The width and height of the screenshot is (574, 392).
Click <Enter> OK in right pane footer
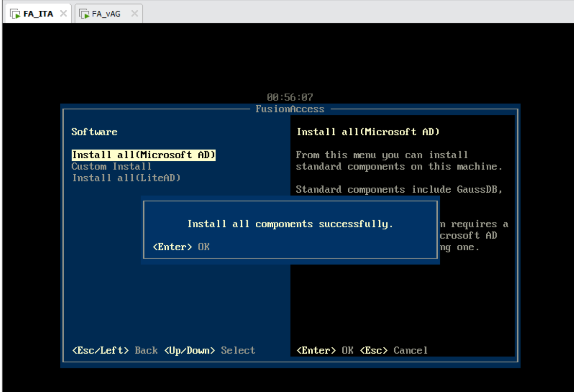[x=325, y=350]
